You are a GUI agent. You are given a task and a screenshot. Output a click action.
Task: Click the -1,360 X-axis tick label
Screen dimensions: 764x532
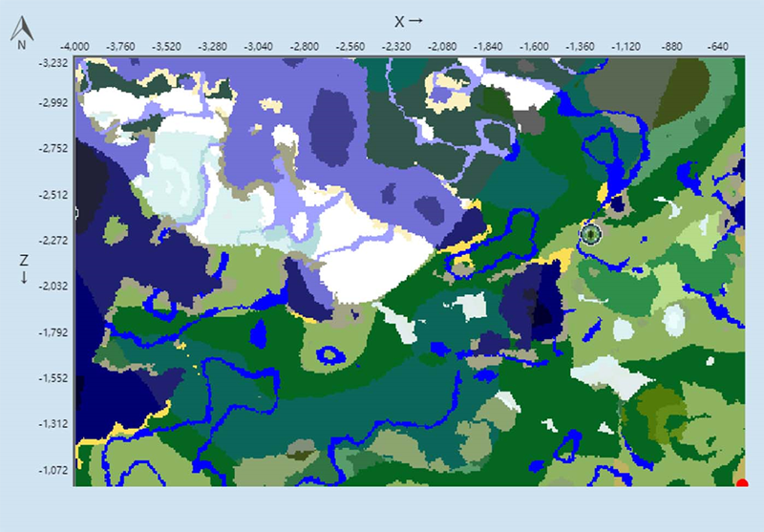point(580,47)
